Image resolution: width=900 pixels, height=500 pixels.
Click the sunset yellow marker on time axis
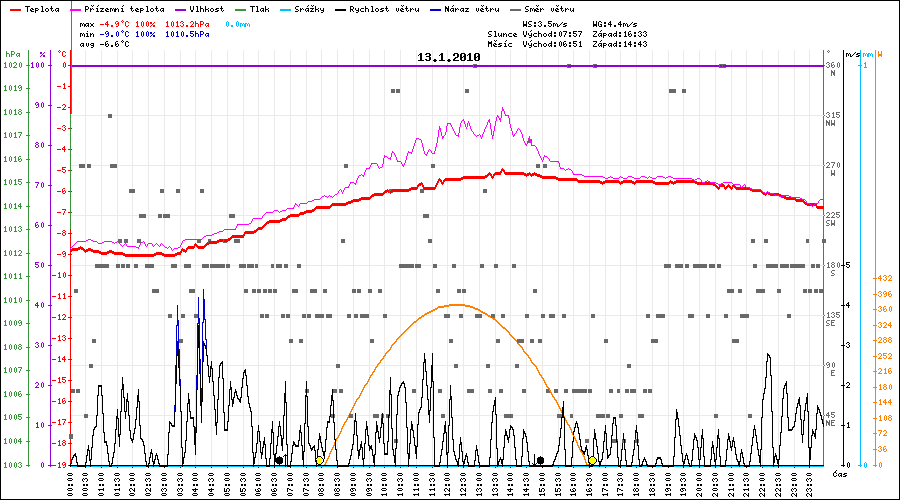[593, 461]
